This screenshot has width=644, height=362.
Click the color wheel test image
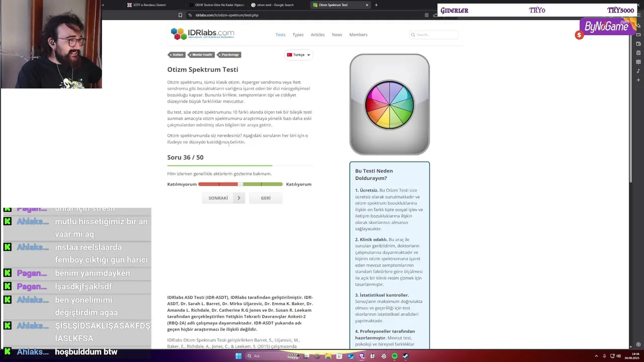pyautogui.click(x=389, y=105)
